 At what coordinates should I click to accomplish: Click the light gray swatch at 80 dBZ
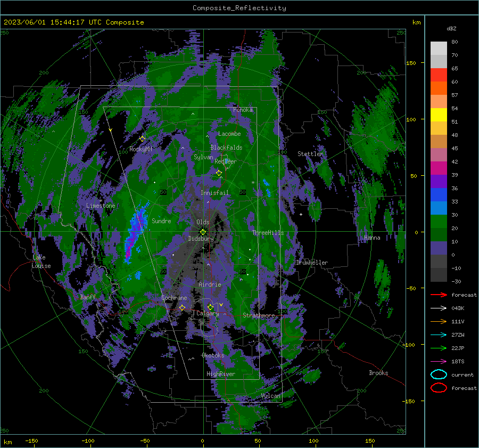tap(439, 48)
